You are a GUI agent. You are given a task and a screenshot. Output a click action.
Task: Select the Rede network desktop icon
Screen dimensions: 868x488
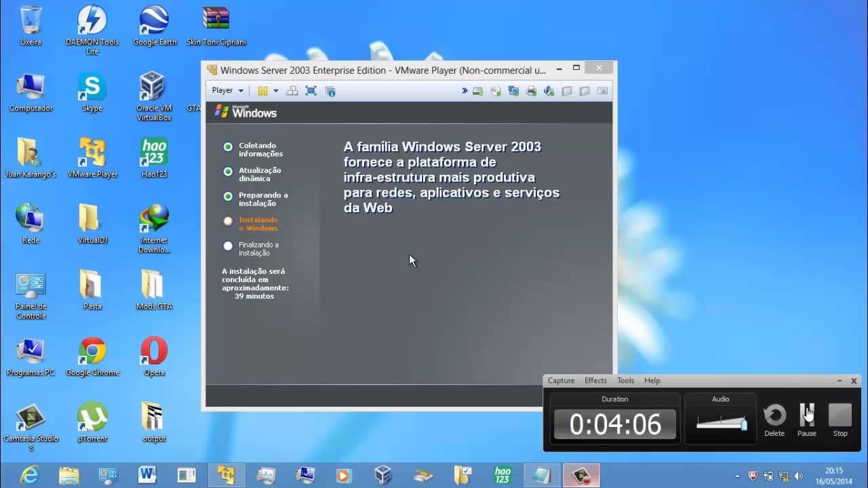coord(31,224)
